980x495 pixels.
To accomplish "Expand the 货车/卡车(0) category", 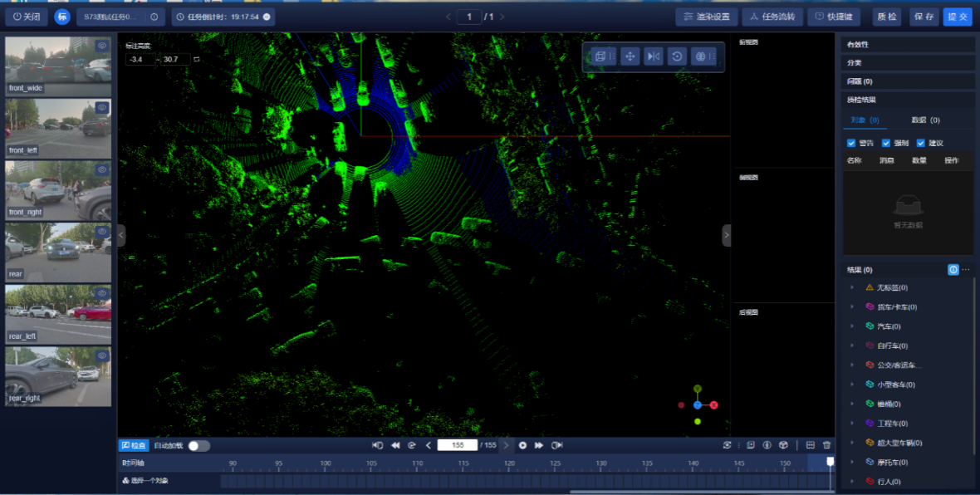I will point(852,307).
